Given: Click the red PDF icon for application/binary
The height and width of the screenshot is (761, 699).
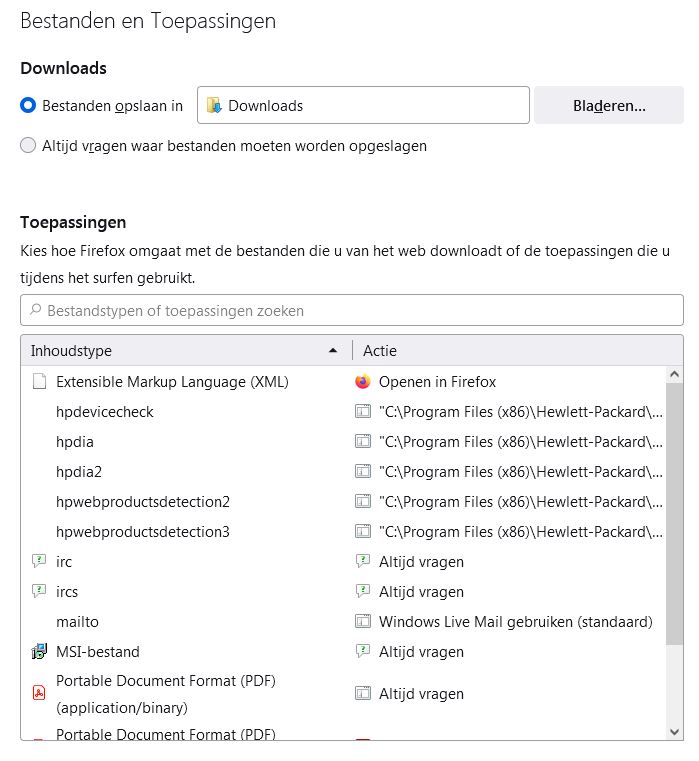Looking at the screenshot, I should (x=39, y=693).
